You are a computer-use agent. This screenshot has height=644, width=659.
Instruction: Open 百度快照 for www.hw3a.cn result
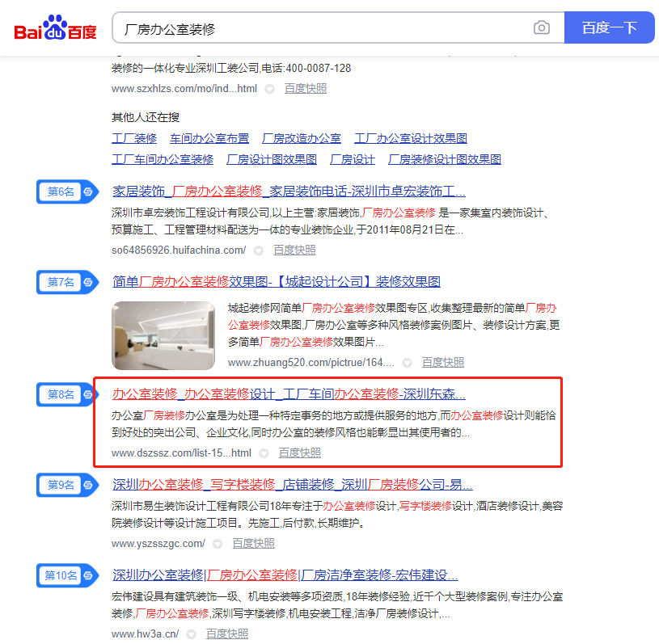tap(227, 634)
